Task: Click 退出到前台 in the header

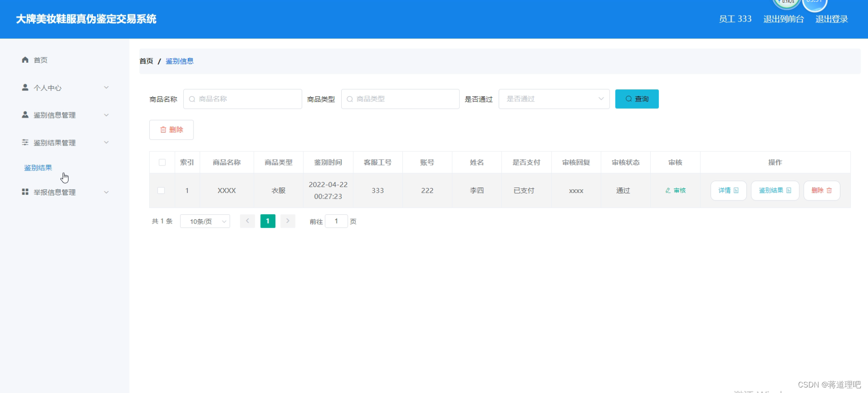Action: (x=784, y=19)
